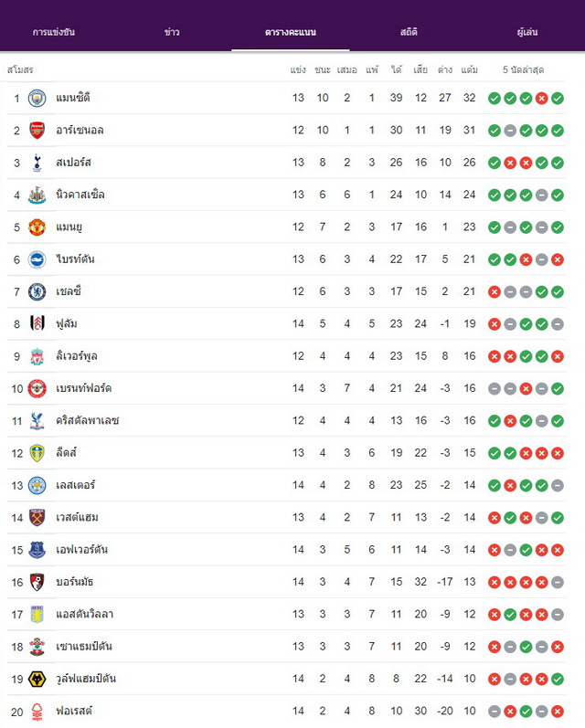This screenshot has width=585, height=728.
Task: Click Arsenal's grey draw result marker
Action: [510, 131]
